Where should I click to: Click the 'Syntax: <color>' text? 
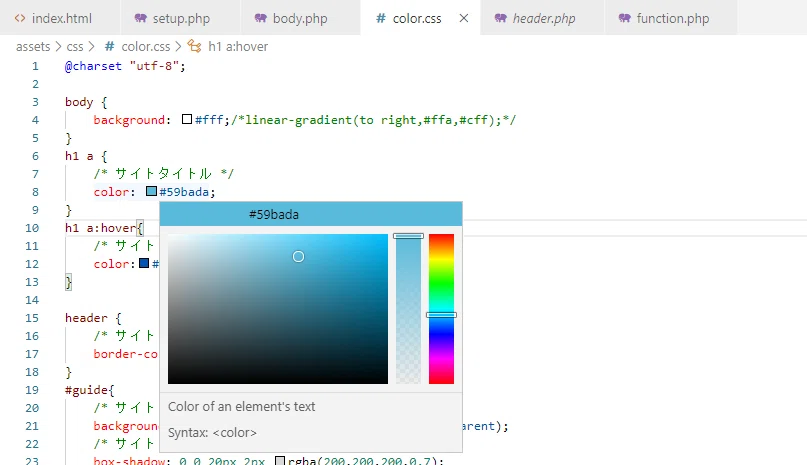(x=212, y=433)
